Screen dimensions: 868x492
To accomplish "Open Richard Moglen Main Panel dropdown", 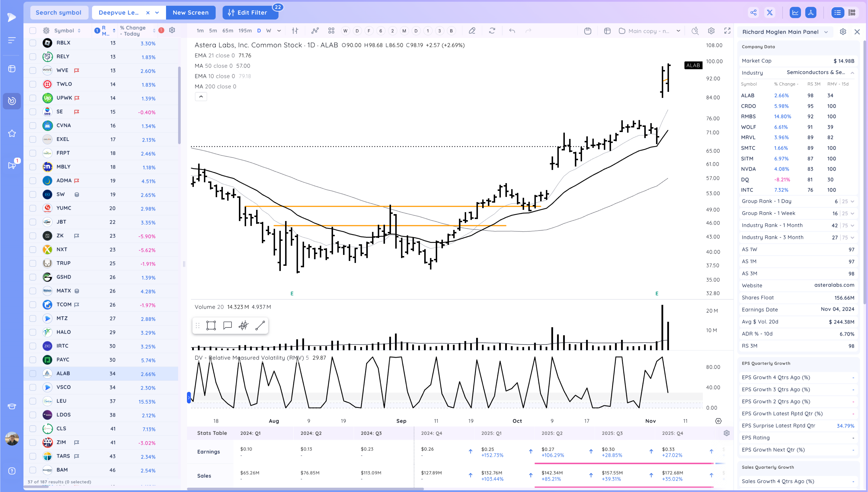I will point(826,32).
